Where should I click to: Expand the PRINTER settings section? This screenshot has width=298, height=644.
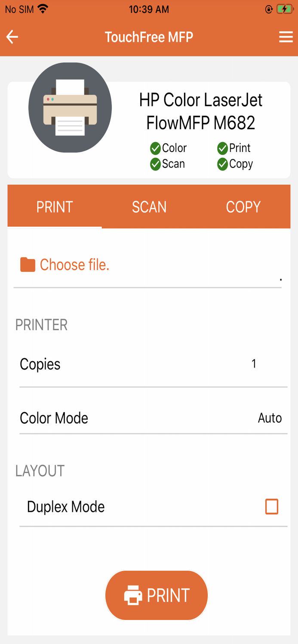(41, 325)
